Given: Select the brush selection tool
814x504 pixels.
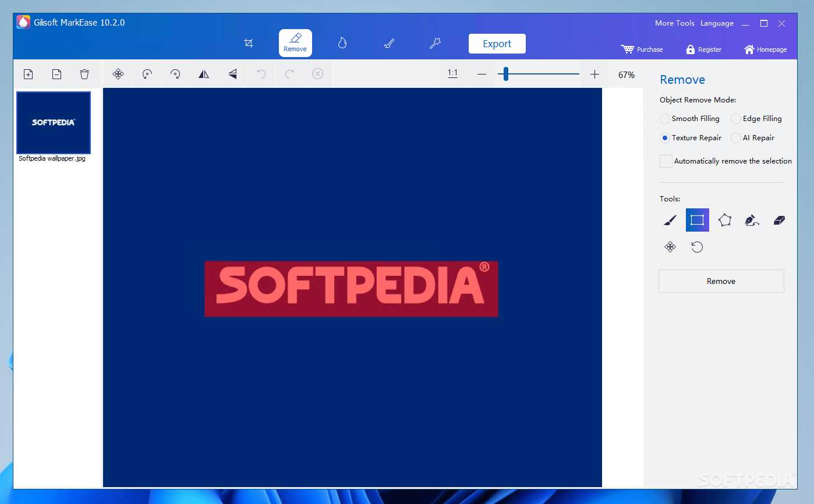Looking at the screenshot, I should pos(670,220).
